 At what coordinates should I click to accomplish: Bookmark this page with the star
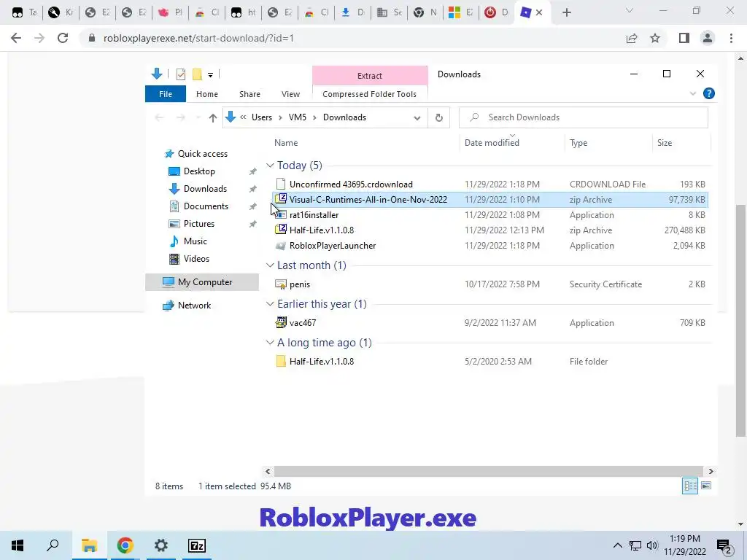point(655,38)
